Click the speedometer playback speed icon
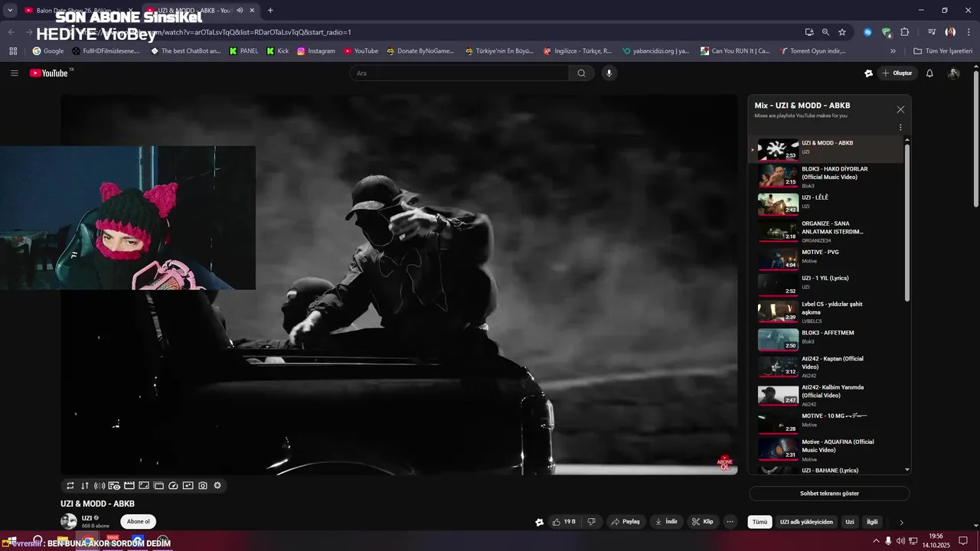This screenshot has width=980, height=551. pyautogui.click(x=173, y=485)
